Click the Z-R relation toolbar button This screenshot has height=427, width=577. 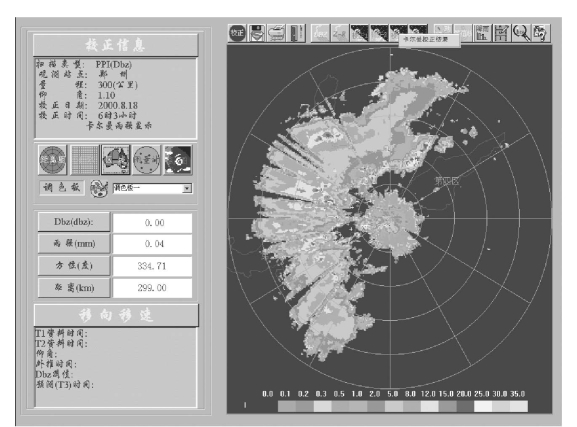[x=340, y=33]
